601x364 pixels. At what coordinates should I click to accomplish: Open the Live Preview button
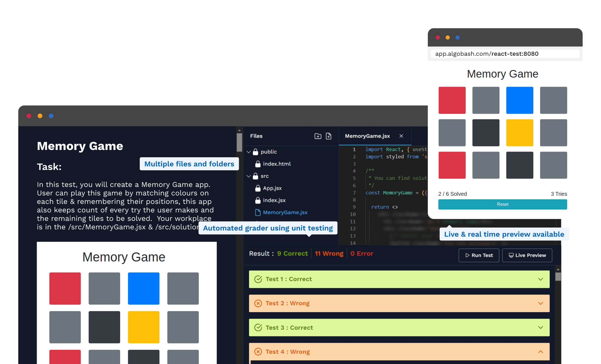pos(527,255)
